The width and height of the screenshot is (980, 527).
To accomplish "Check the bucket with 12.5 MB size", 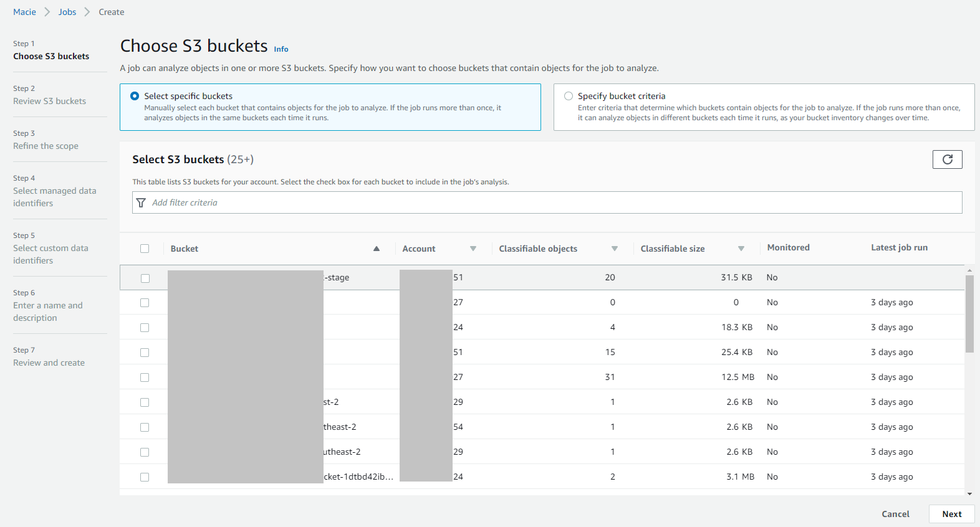I will coord(145,377).
